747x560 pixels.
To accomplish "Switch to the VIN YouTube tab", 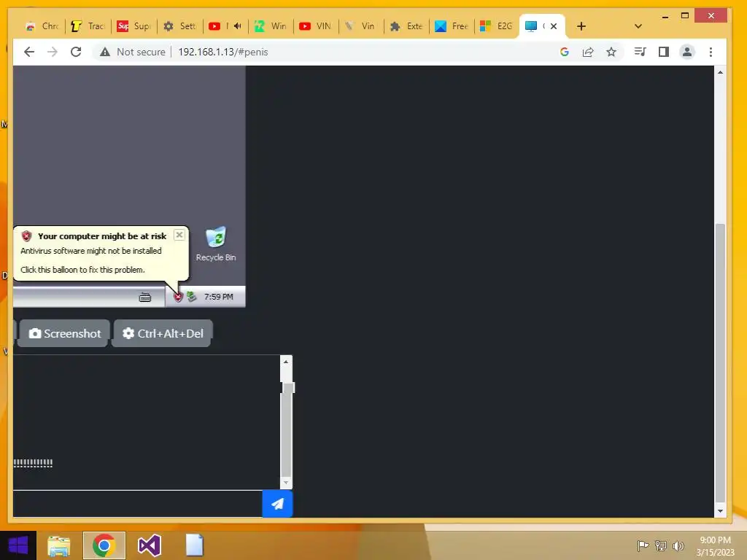I will click(316, 26).
